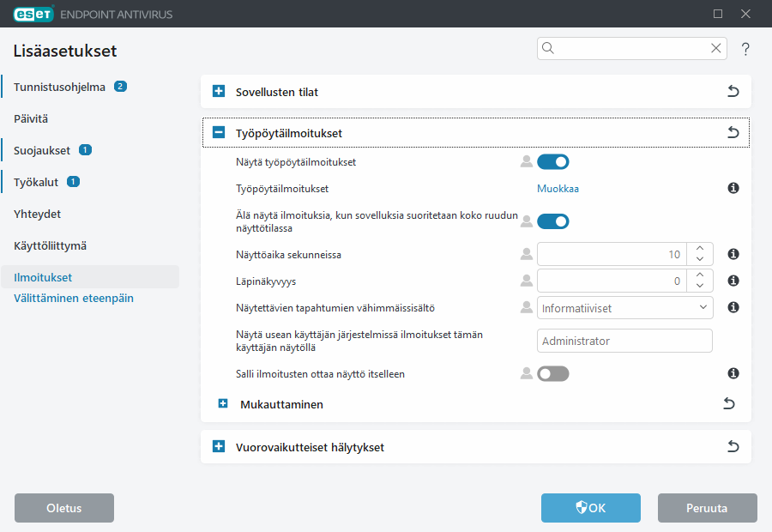772x532 pixels.
Task: Revert Sovellusten tilat section to defaults
Action: coord(733,91)
